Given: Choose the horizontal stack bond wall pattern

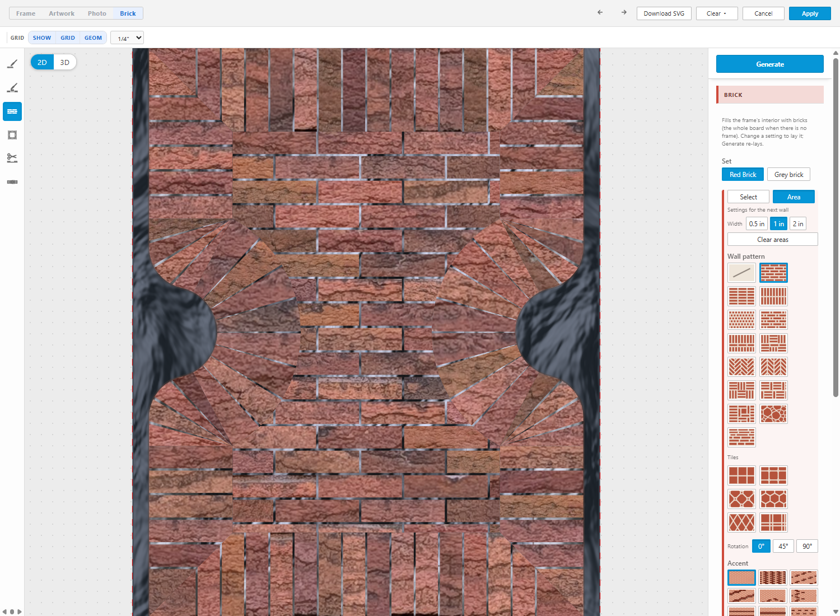Looking at the screenshot, I should [741, 296].
